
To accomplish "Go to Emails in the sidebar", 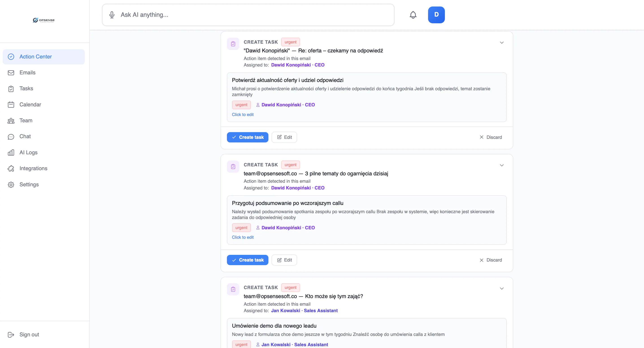I will coord(44,73).
